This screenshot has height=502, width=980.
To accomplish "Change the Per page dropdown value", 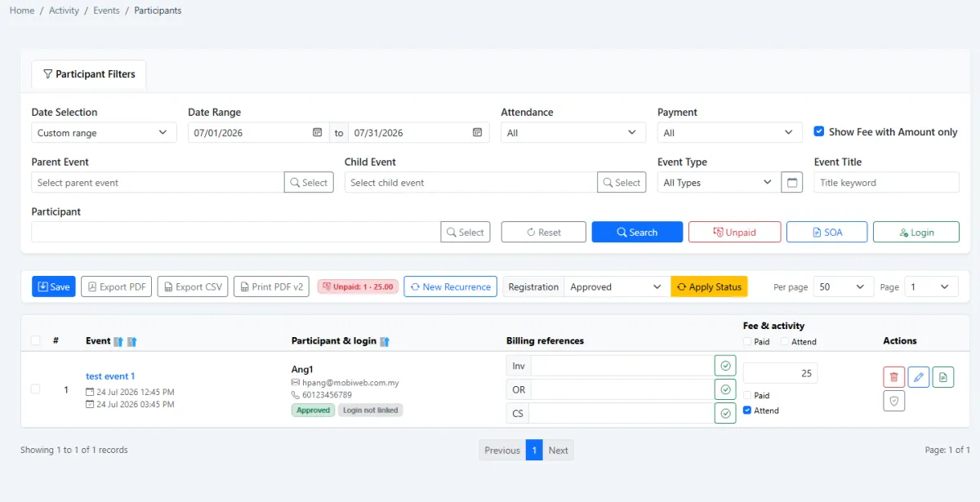I will (x=844, y=287).
